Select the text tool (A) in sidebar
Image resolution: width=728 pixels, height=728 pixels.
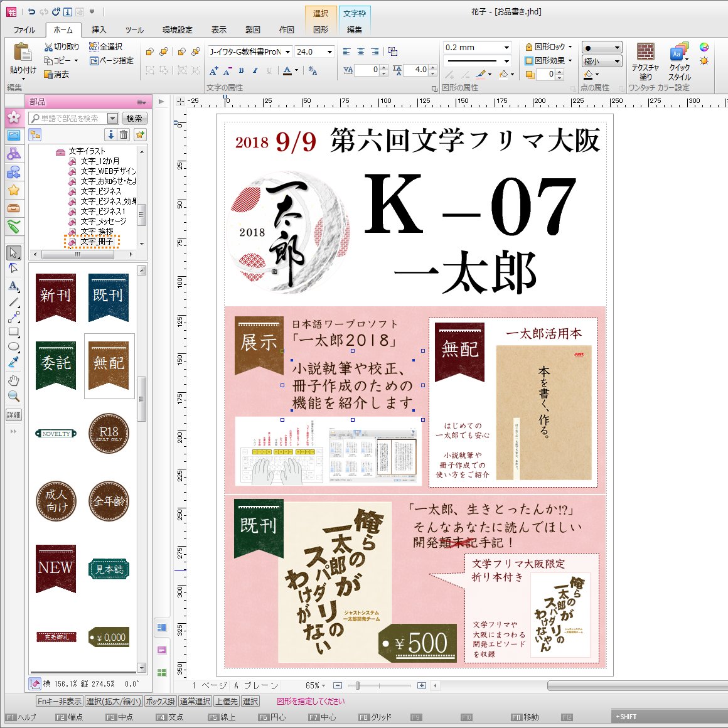[x=13, y=286]
